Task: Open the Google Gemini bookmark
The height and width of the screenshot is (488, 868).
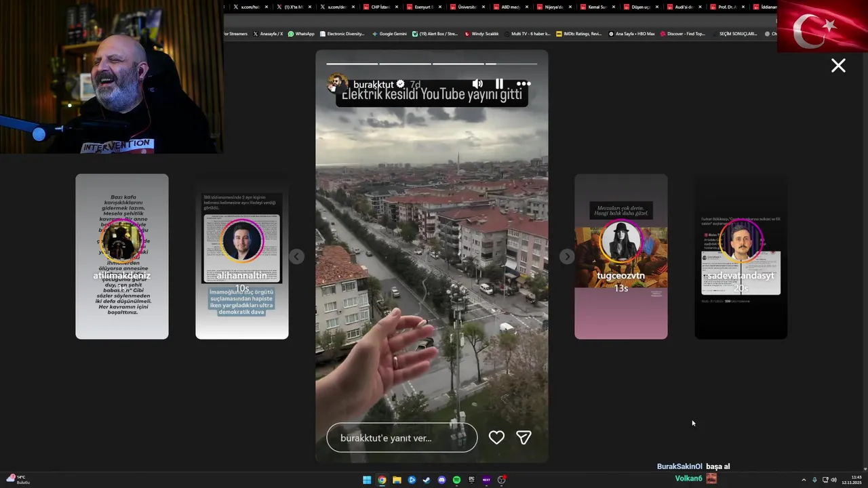Action: point(389,33)
